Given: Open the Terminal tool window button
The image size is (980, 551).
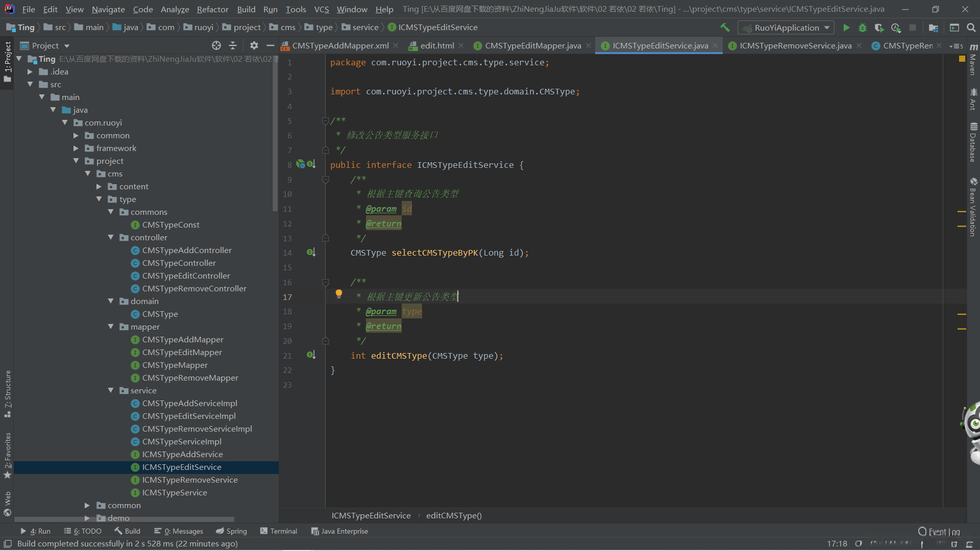Looking at the screenshot, I should point(279,531).
